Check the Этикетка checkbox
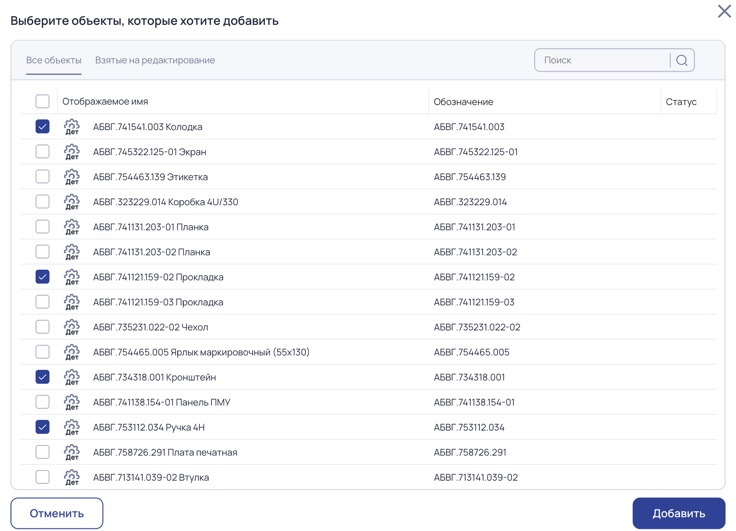Image resolution: width=736 pixels, height=531 pixels. tap(42, 177)
